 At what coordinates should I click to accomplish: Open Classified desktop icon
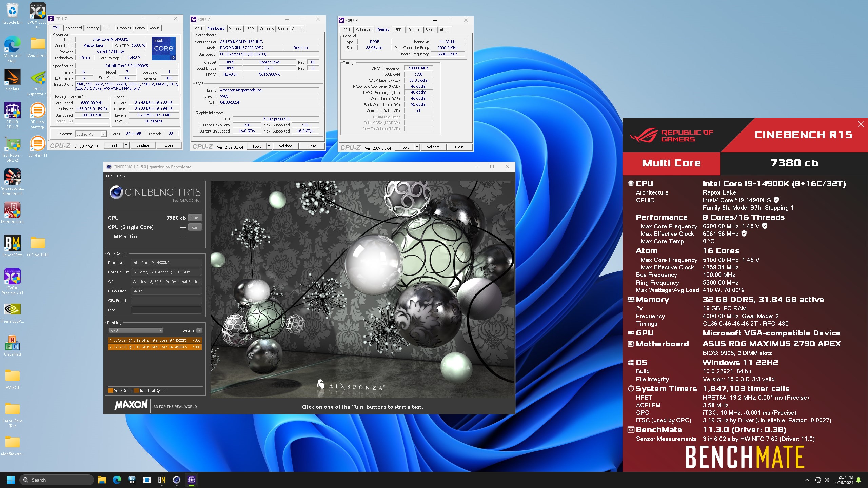tap(12, 346)
